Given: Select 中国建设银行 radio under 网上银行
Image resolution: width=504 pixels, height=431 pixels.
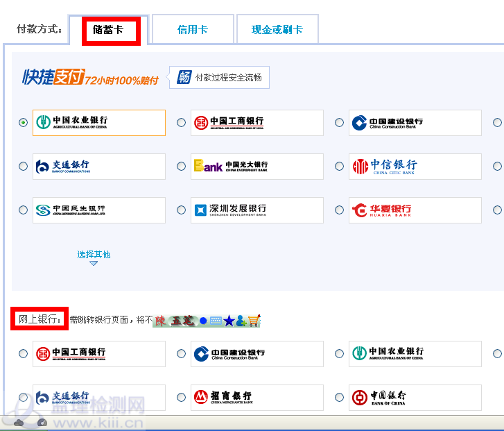Looking at the screenshot, I should (181, 354).
